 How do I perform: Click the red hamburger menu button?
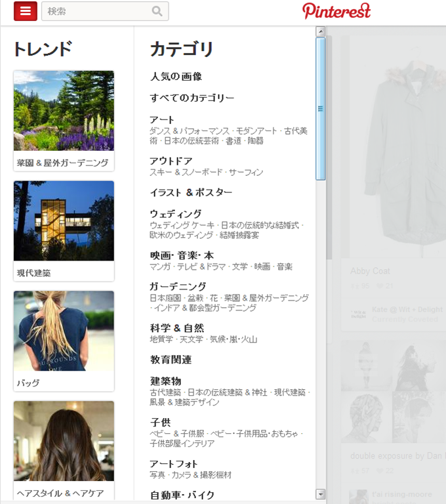(x=25, y=11)
